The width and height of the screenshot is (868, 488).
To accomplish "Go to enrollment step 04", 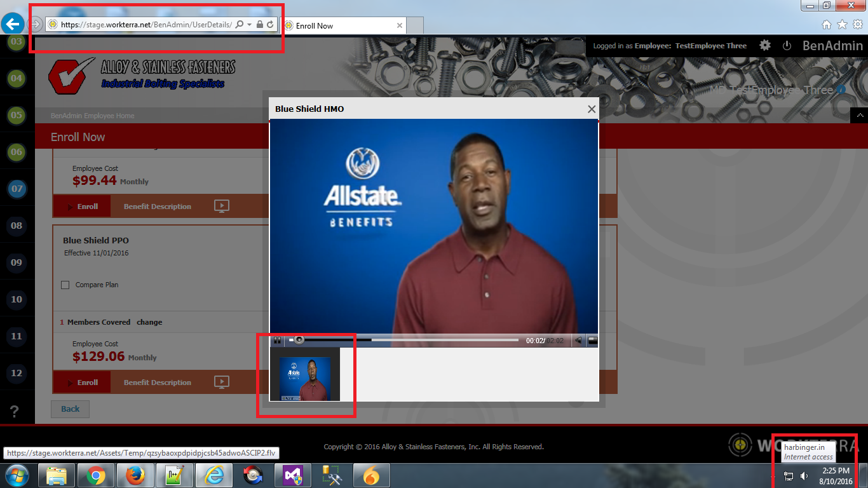I will pyautogui.click(x=17, y=79).
